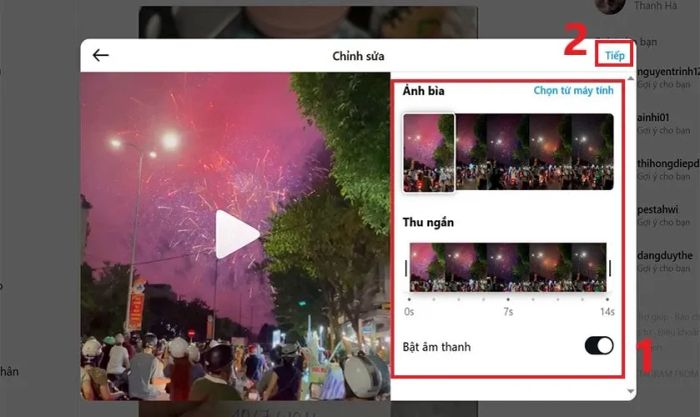Click the 7s timeline marker

508,311
